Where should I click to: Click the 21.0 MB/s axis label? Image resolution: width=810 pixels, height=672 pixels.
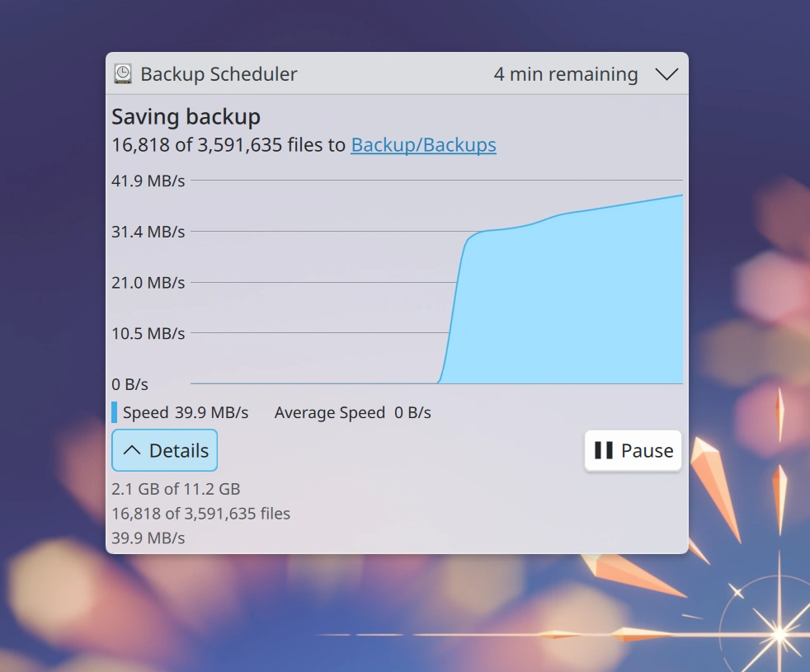tap(148, 283)
